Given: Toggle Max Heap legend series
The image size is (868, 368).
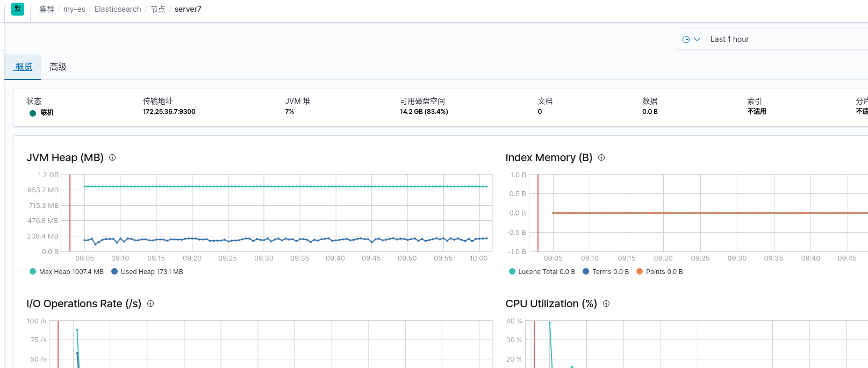Looking at the screenshot, I should [67, 272].
